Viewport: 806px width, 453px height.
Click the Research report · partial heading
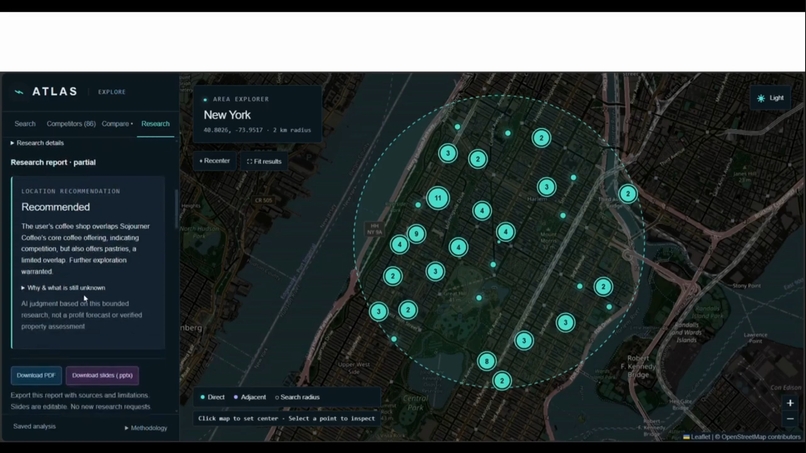[x=53, y=162]
